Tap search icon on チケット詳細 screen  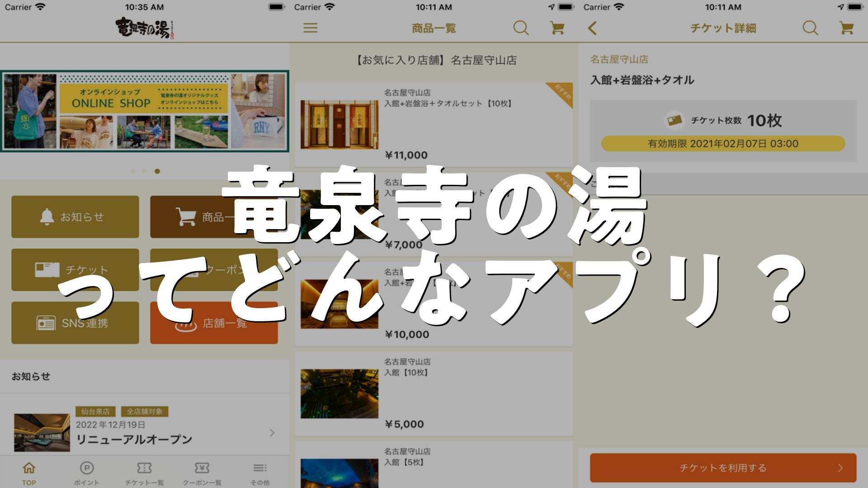point(810,28)
